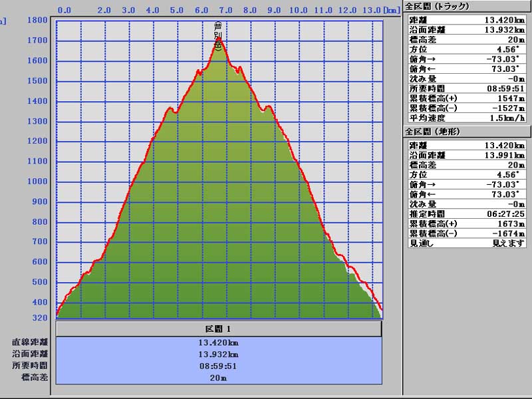Image resolution: width=532 pixels, height=399 pixels.
Task: Click the 320 elevation axis label
Action: tap(41, 317)
